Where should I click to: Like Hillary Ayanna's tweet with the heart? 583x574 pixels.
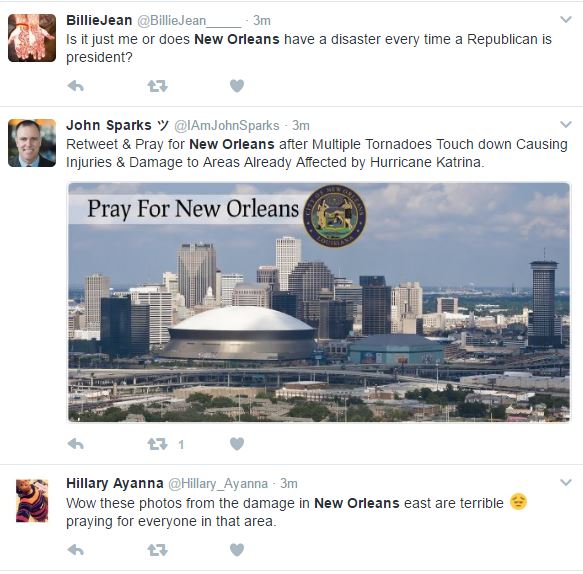[237, 549]
